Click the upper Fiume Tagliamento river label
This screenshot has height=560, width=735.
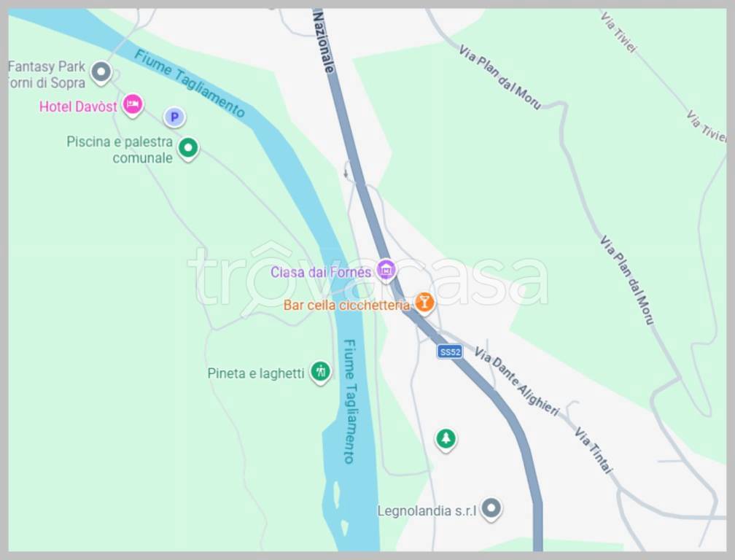(190, 83)
